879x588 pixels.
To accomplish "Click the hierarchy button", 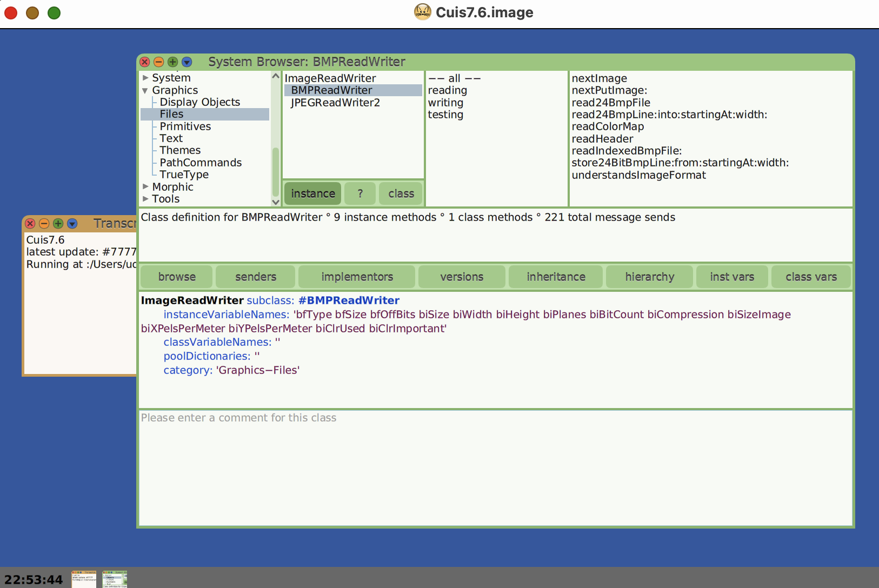I will pyautogui.click(x=649, y=277).
